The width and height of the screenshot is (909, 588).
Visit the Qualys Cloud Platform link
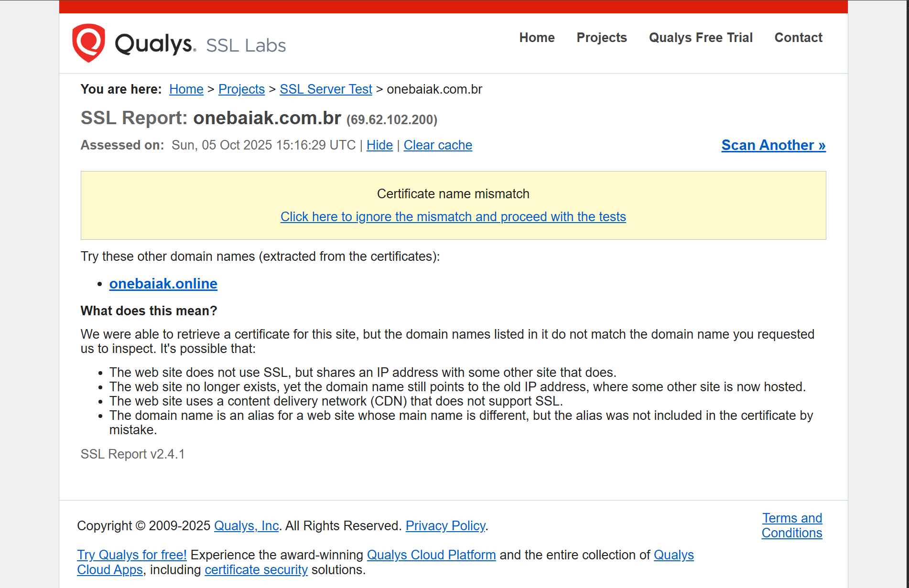(431, 555)
